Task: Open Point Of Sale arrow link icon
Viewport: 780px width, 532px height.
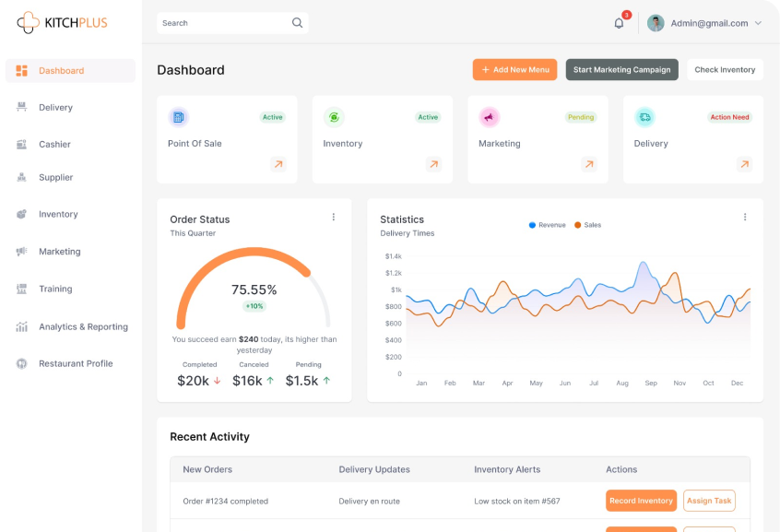Action: [278, 164]
